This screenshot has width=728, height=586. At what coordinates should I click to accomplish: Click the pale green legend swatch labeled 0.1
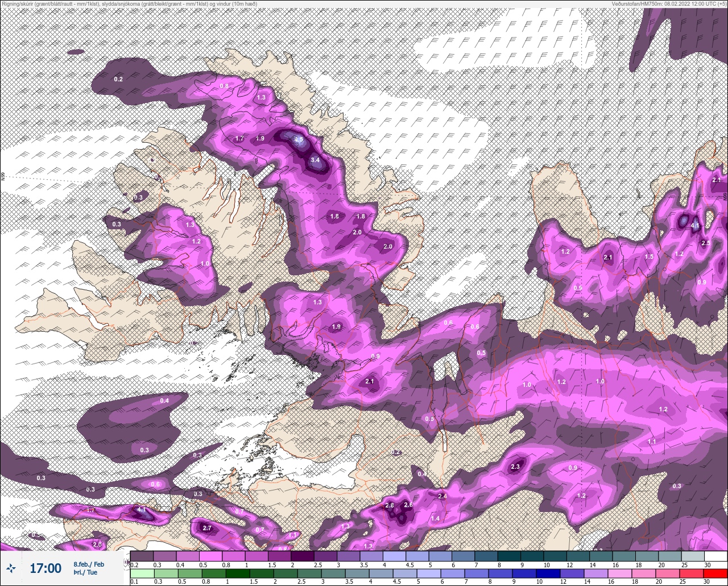tap(142, 573)
